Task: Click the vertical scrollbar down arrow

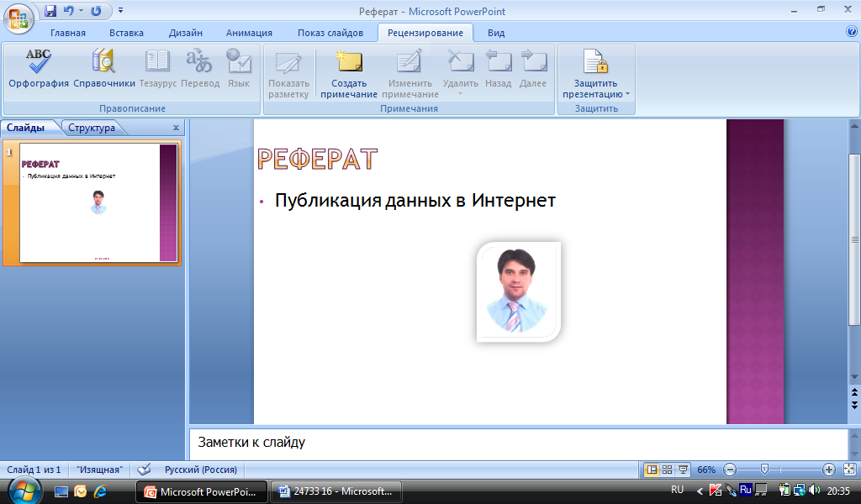Action: coord(854,377)
